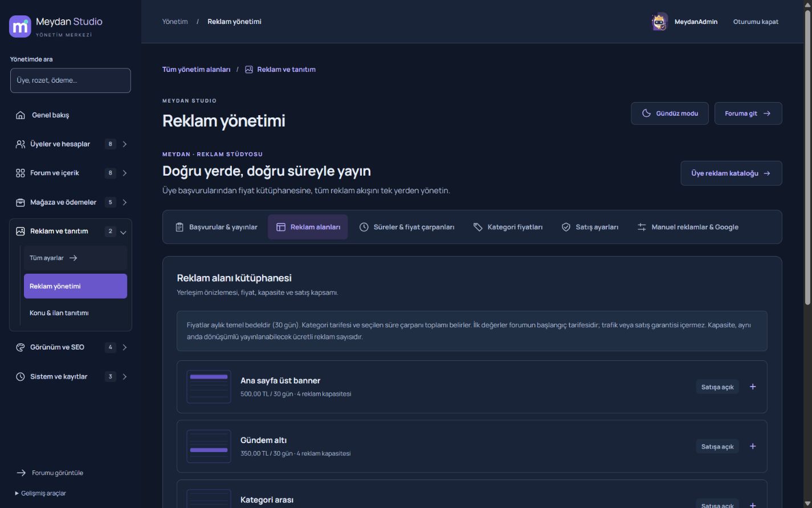Click the Yönetim breadcrumb in header

[x=175, y=22]
